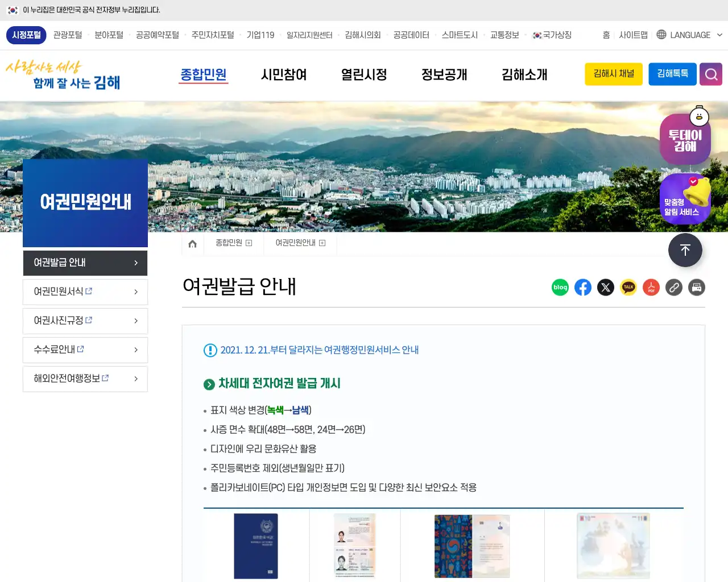Click the globe icon beside LANGUAGE
728x582 pixels.
tap(661, 35)
